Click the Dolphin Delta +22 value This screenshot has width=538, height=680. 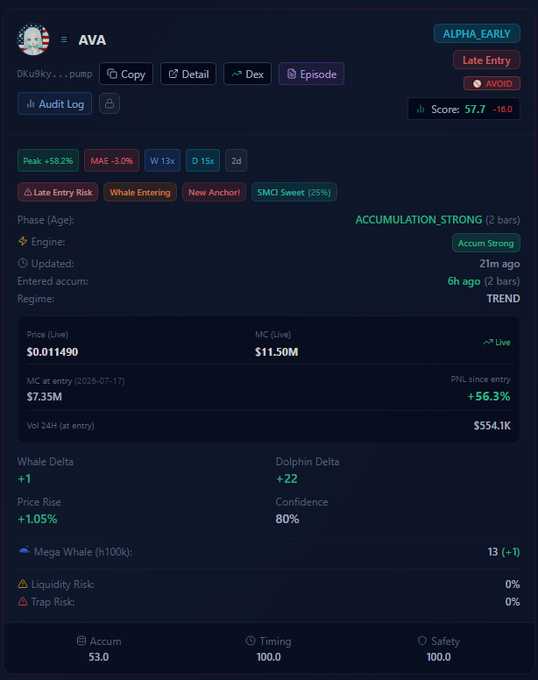[x=287, y=479]
